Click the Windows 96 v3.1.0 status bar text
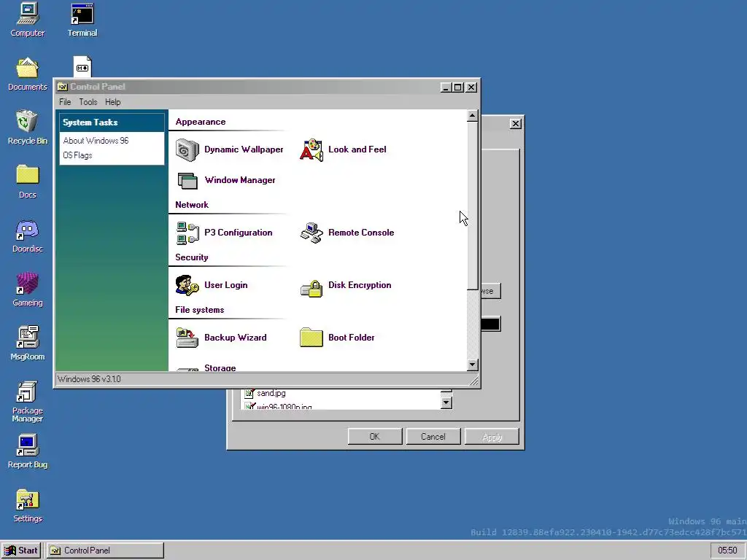This screenshot has width=747, height=560. (x=89, y=379)
